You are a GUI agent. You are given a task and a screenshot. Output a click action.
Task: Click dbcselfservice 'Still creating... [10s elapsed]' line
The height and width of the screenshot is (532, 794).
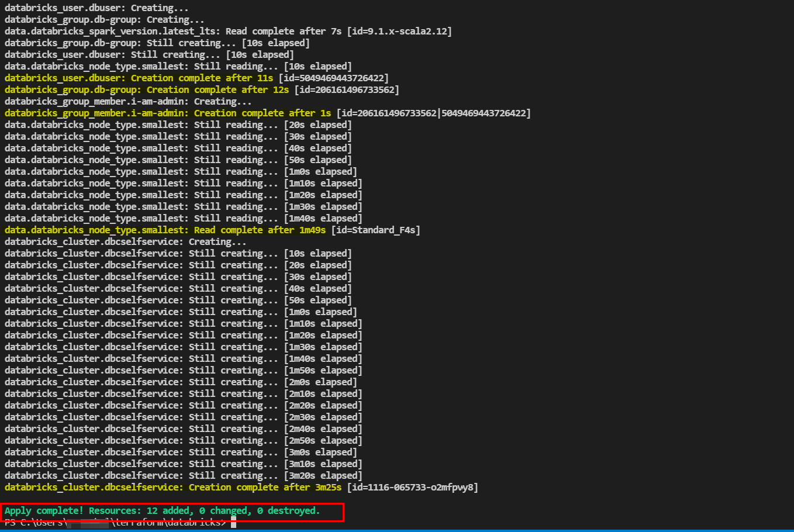pos(178,254)
